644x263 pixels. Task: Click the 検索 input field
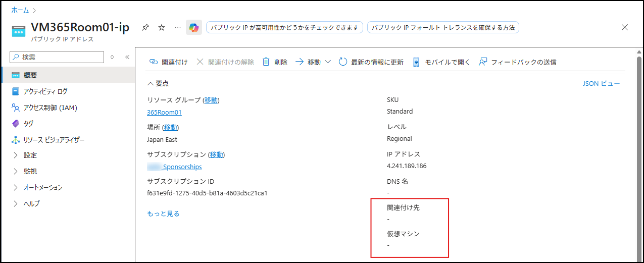click(61, 57)
